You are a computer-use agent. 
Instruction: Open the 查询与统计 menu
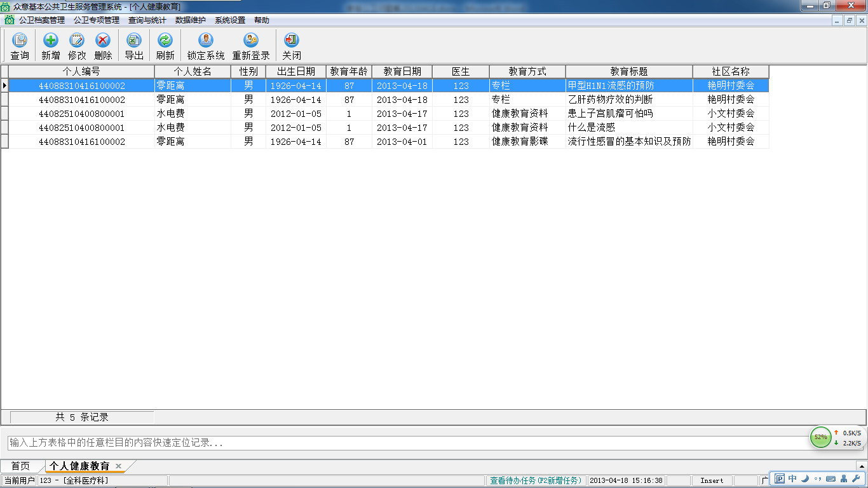click(147, 20)
